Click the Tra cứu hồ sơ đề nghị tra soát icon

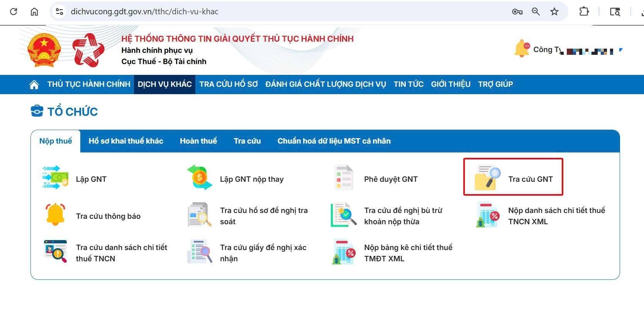199,215
